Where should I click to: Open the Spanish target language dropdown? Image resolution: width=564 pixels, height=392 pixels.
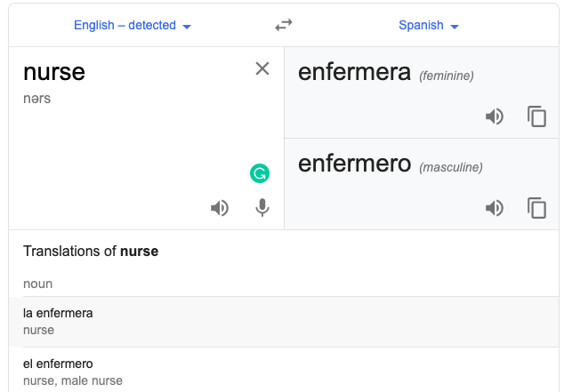coord(429,26)
